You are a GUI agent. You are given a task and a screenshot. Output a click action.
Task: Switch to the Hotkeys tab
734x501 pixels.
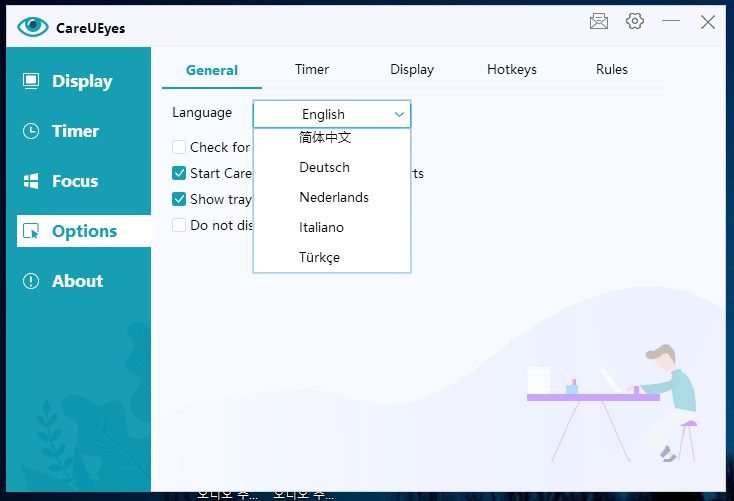point(512,70)
